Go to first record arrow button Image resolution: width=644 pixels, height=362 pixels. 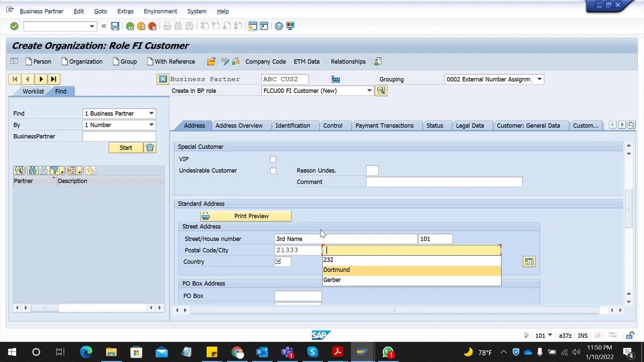click(15, 79)
